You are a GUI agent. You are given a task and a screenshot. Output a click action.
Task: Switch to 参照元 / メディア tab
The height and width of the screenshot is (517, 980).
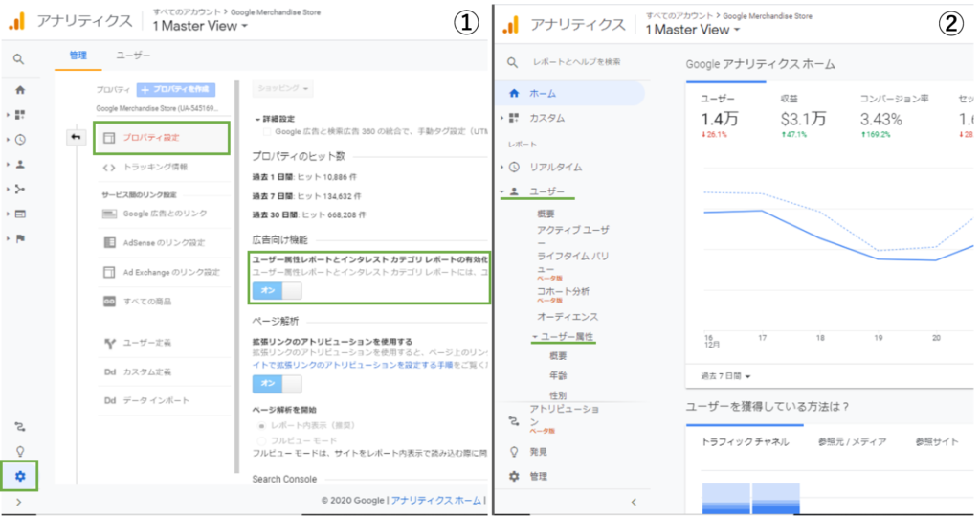(x=852, y=442)
